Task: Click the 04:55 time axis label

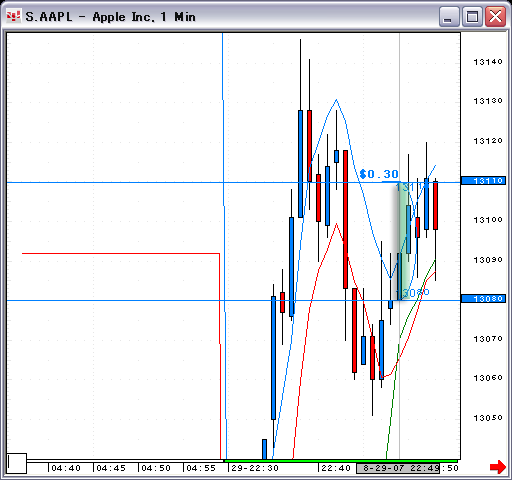Action: pos(201,468)
